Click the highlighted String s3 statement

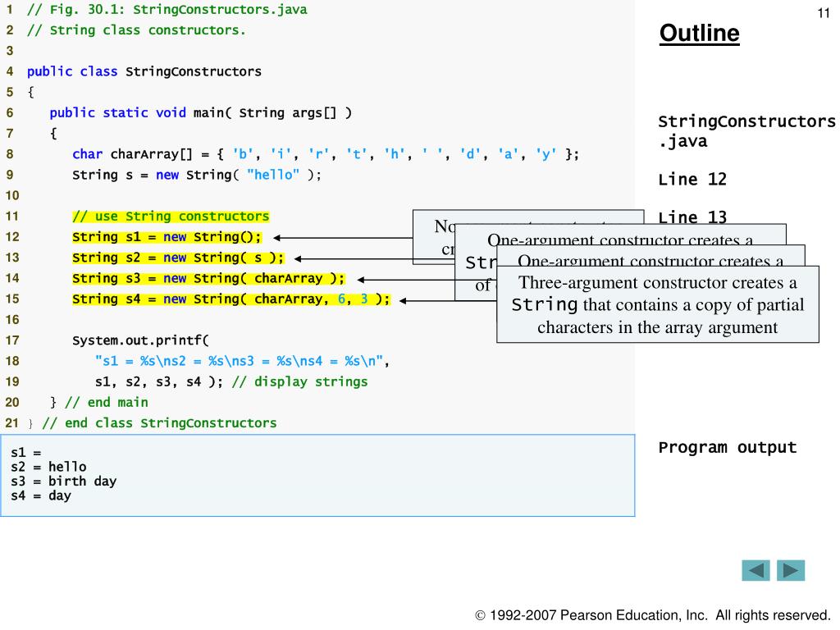(208, 279)
